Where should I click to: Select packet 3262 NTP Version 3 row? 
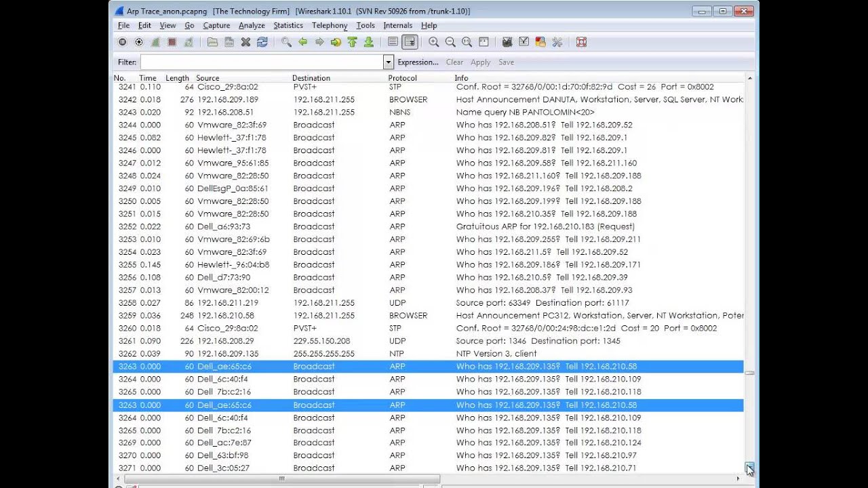tap(429, 354)
